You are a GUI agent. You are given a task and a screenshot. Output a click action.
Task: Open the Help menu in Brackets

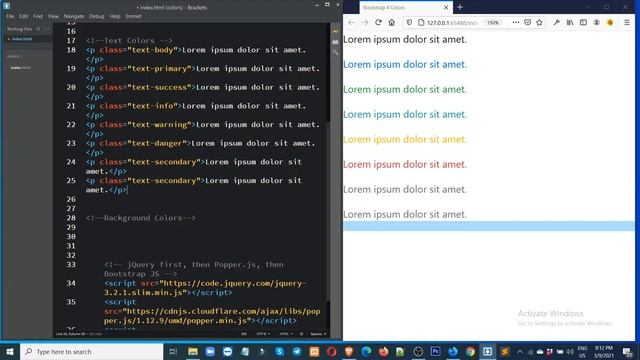click(115, 16)
